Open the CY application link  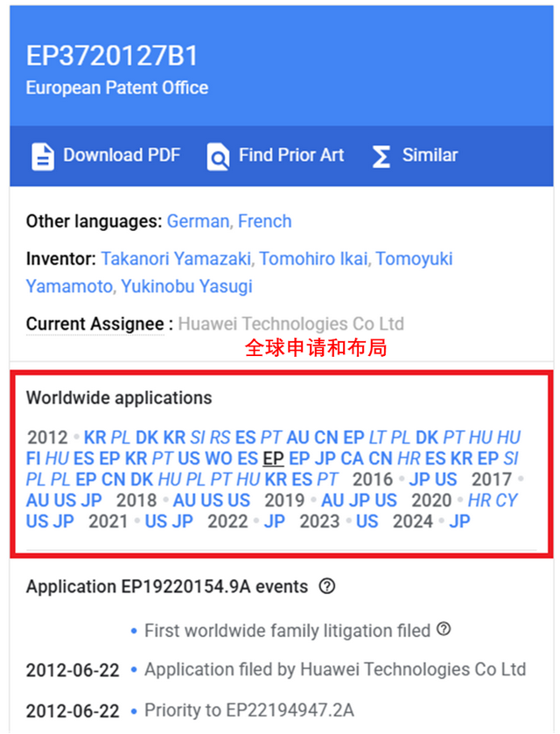coord(506,500)
